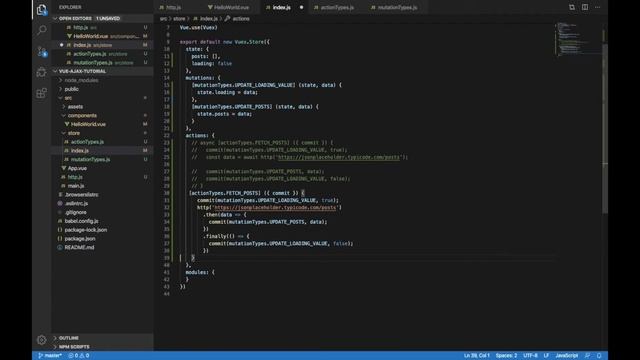Open the Extensions view icon
This screenshot has width=640, height=360.
(42, 93)
